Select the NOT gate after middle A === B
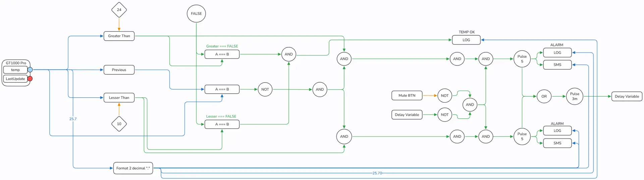 [265, 89]
